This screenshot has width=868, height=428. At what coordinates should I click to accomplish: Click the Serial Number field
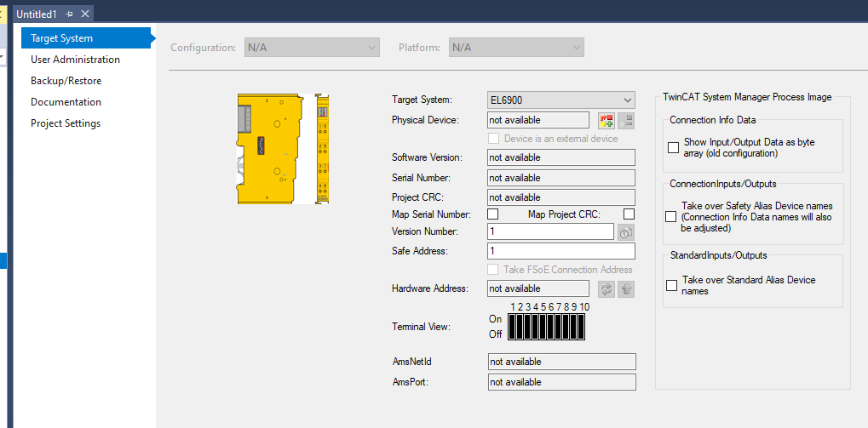(x=561, y=178)
